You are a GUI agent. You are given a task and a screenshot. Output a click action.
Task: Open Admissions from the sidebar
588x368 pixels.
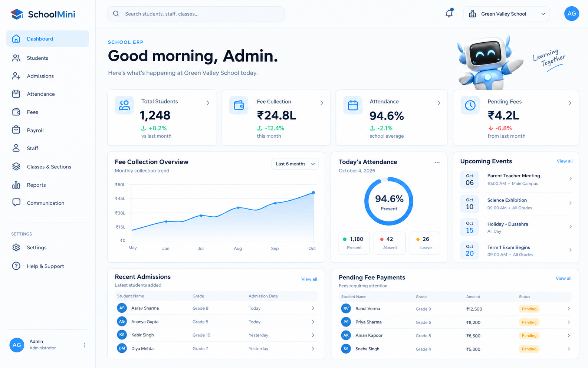[47, 76]
